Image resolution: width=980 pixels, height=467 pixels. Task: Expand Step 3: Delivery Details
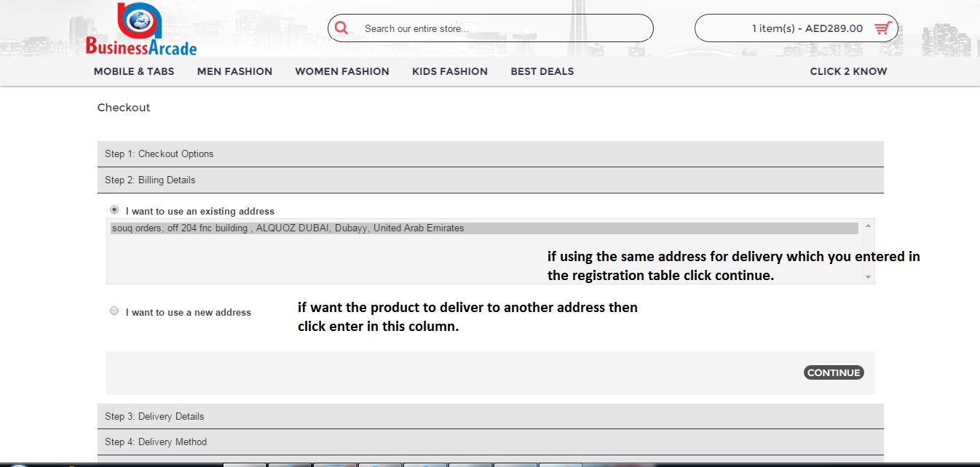(x=490, y=416)
